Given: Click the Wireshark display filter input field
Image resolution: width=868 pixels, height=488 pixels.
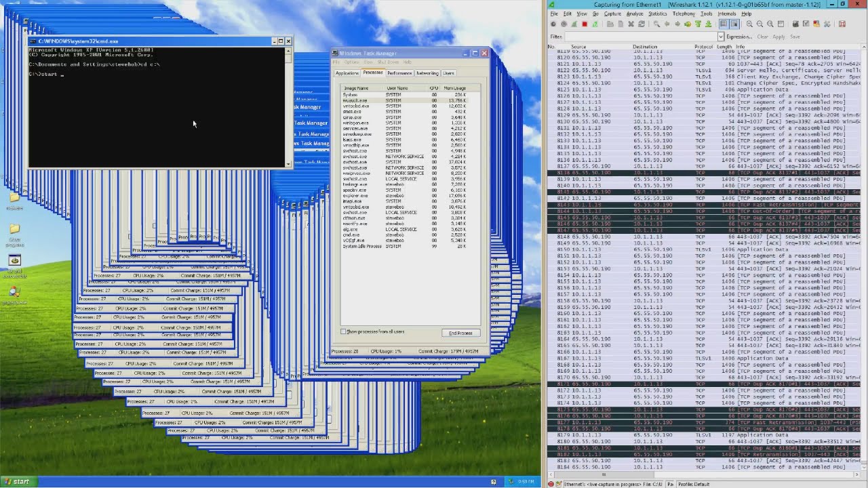Looking at the screenshot, I should click(x=641, y=37).
